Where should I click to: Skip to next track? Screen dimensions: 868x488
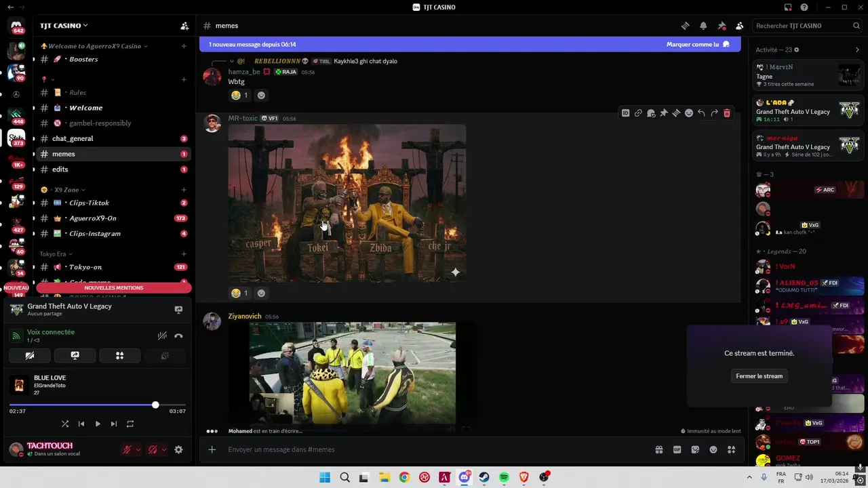tap(114, 424)
